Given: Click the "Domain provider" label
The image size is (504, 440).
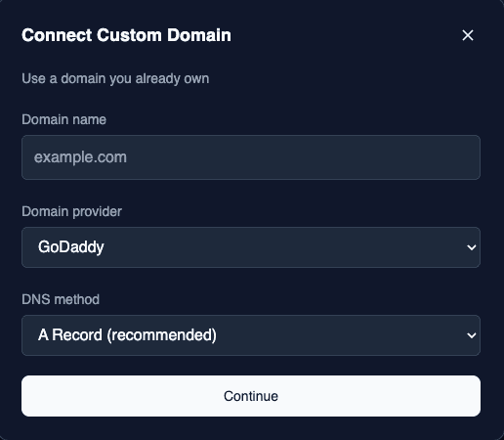Looking at the screenshot, I should pos(71,212).
